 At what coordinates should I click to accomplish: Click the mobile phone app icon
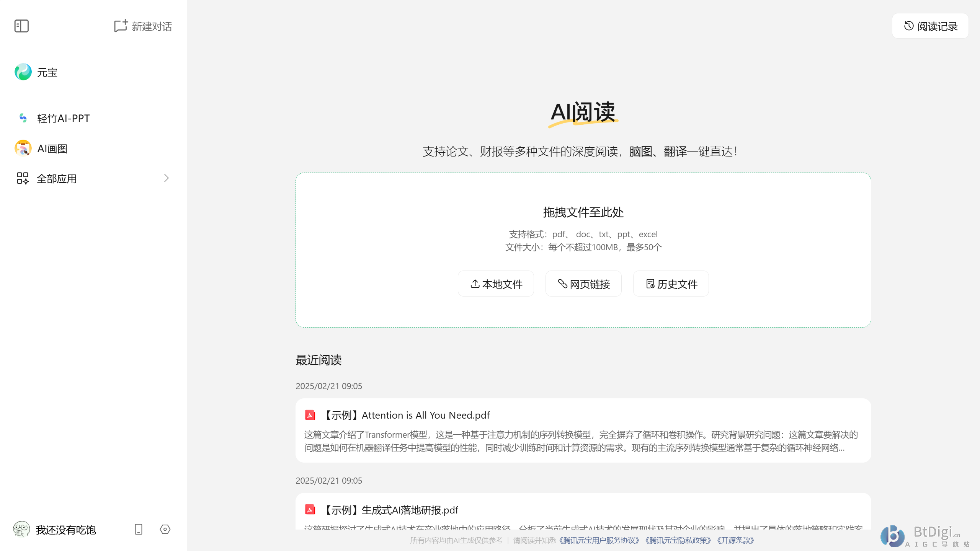tap(139, 530)
